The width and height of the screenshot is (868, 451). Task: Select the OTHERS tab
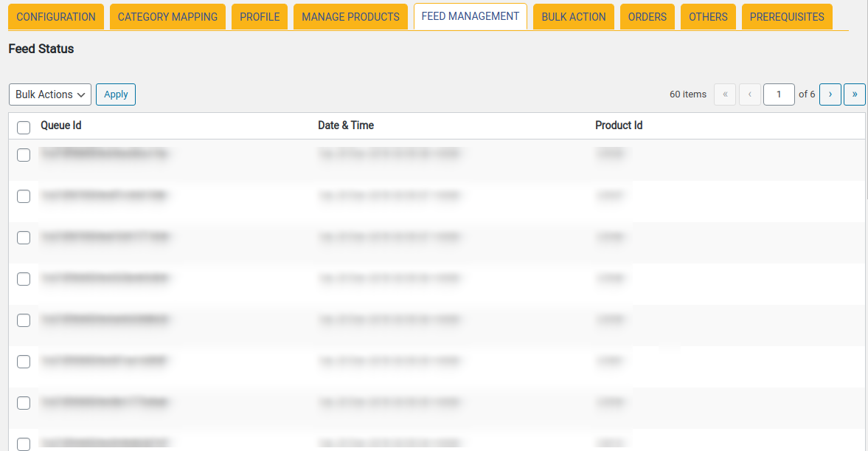coord(708,16)
